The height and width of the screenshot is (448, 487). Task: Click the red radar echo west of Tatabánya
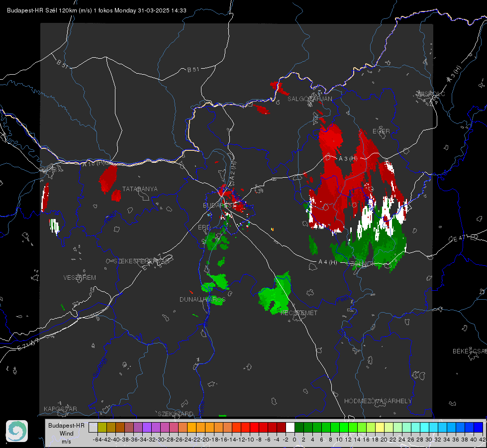pos(108,179)
